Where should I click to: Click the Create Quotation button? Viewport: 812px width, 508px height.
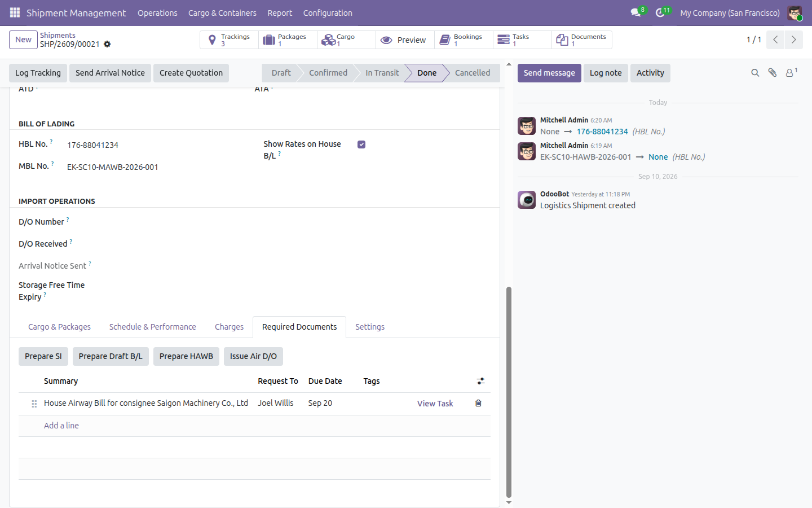pyautogui.click(x=191, y=73)
